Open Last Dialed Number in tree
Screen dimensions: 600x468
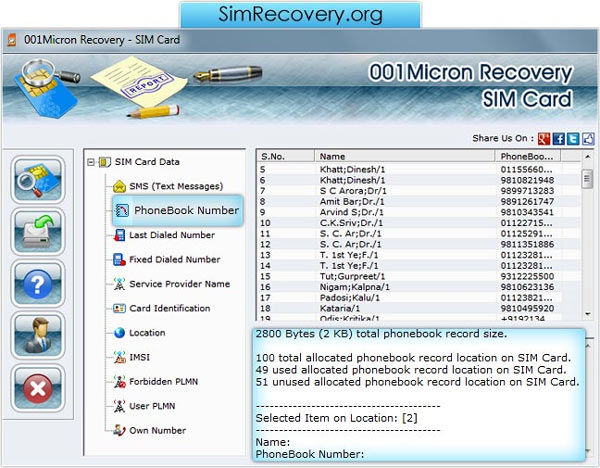tap(171, 235)
